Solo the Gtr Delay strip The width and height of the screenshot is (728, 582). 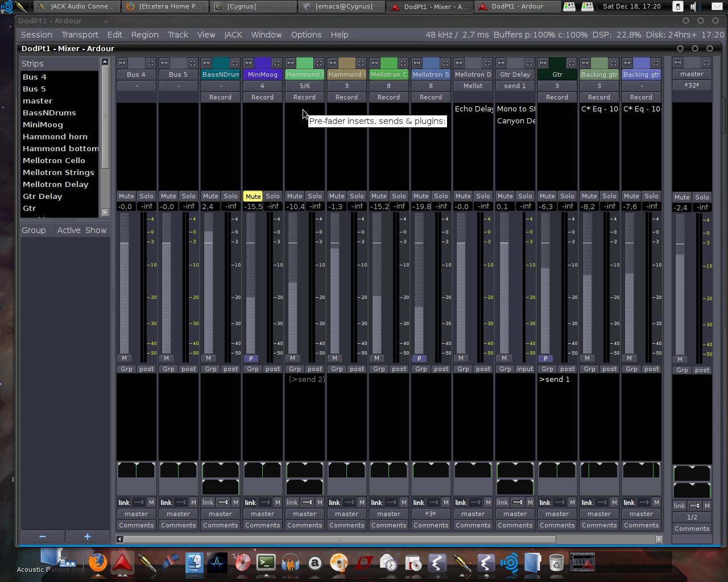click(525, 196)
